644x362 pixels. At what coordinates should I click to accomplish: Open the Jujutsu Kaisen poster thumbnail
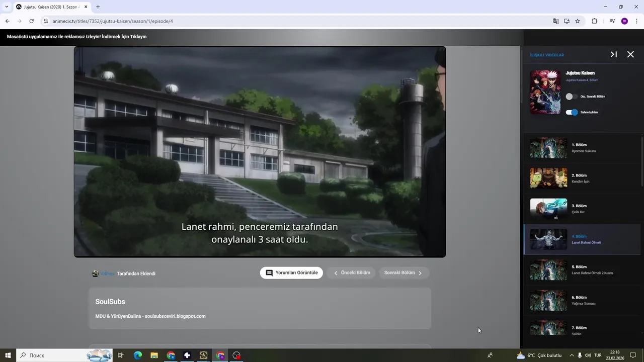[x=545, y=92]
